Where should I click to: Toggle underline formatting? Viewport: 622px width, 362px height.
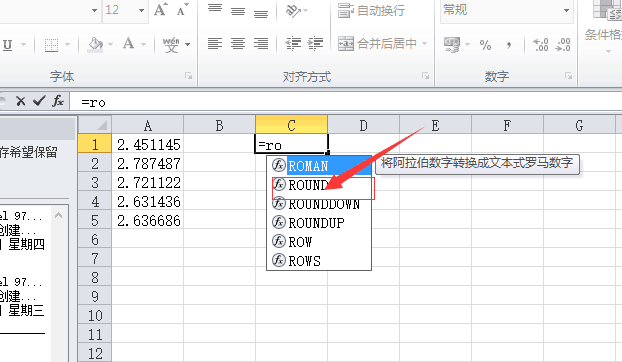[x=7, y=45]
